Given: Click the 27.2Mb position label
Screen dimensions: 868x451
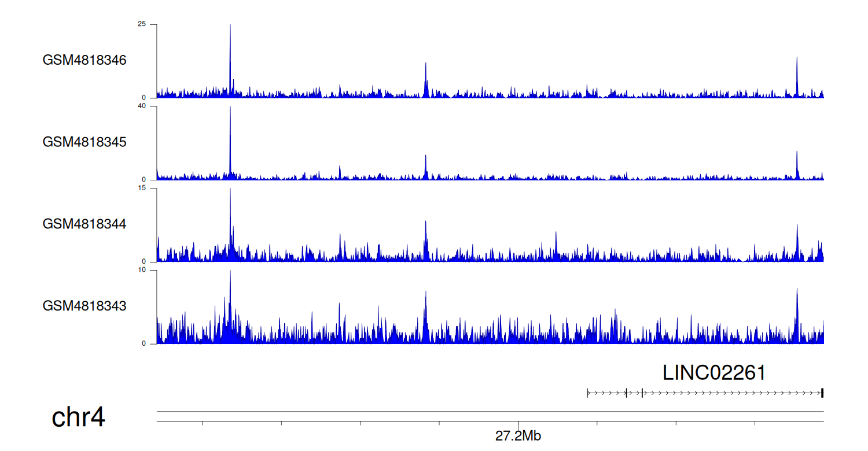Looking at the screenshot, I should coord(518,436).
